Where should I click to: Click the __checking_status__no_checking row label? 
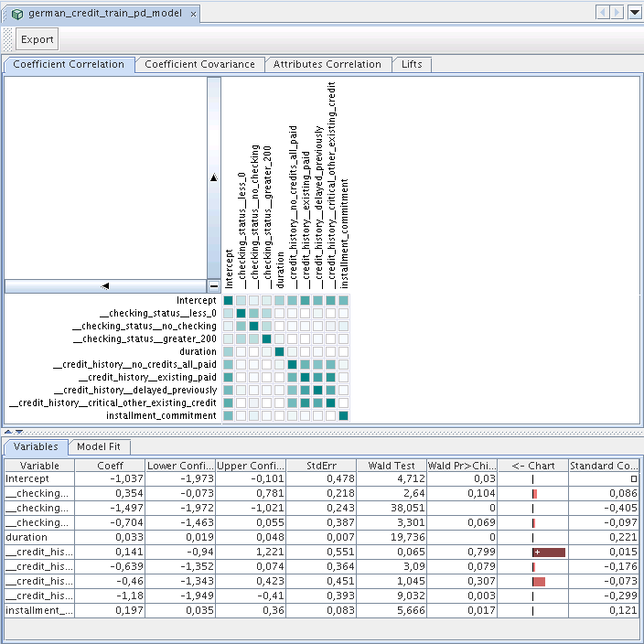tap(145, 326)
